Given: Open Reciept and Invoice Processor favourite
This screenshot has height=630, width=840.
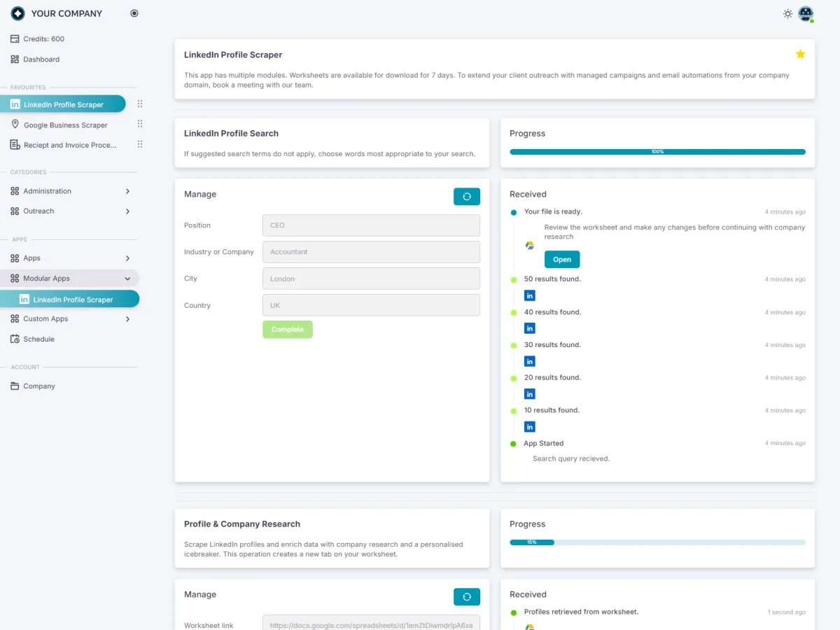Looking at the screenshot, I should pyautogui.click(x=70, y=145).
